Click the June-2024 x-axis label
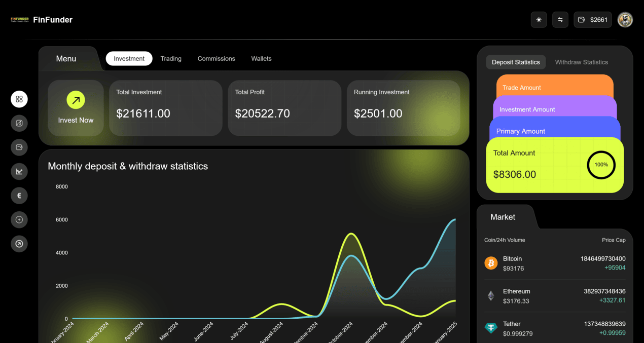Viewport: 644px width, 343px height. [x=203, y=332]
